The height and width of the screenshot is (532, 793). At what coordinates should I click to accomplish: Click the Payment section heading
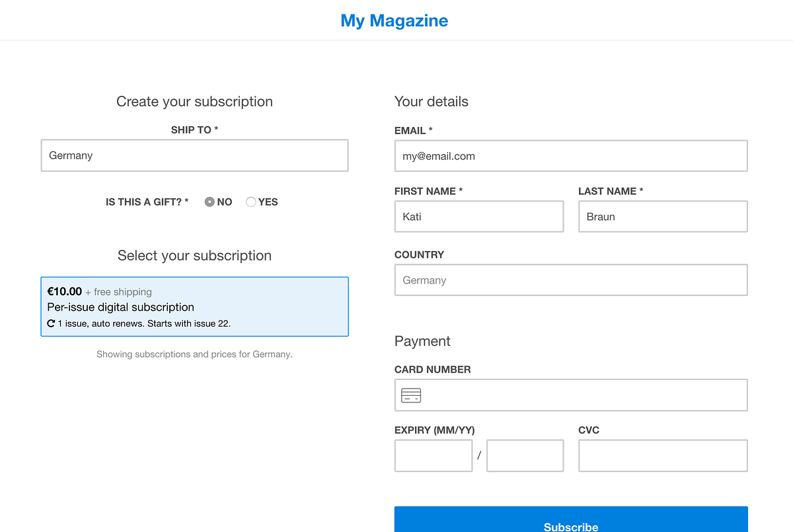422,342
